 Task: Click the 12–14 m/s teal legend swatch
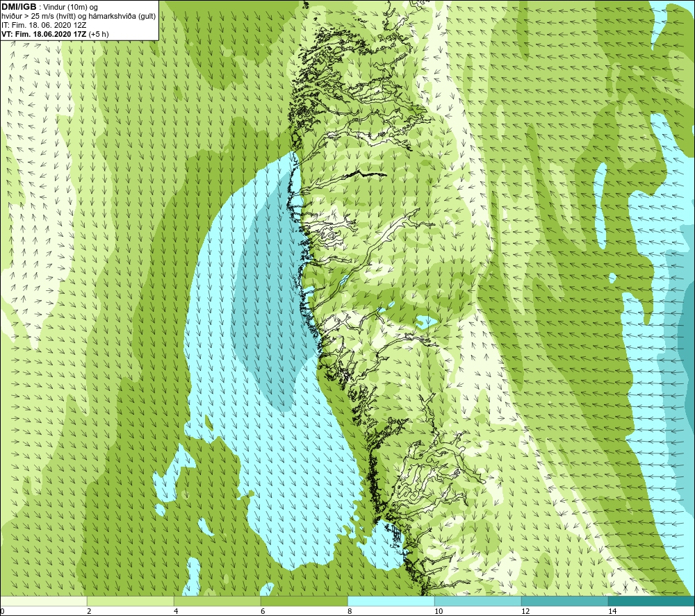pos(564,601)
